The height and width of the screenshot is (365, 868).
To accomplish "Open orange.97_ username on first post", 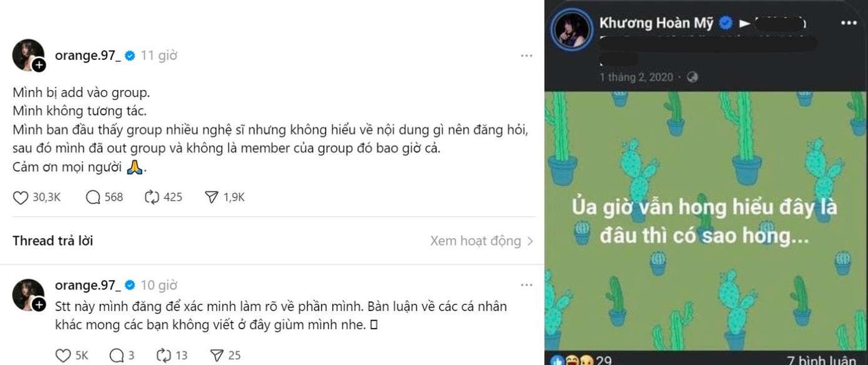I will 88,56.
